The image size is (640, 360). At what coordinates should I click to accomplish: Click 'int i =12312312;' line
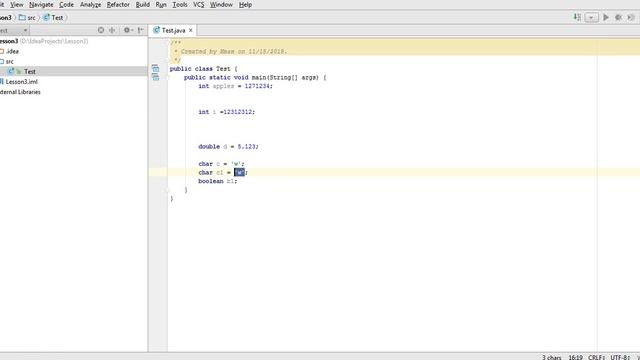227,112
